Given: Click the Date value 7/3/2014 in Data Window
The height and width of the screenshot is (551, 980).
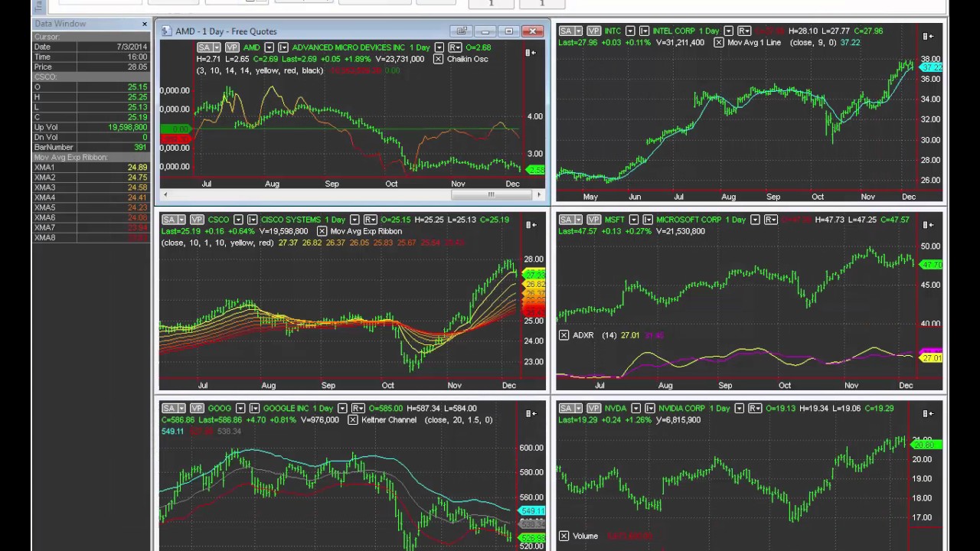Looking at the screenshot, I should (132, 47).
